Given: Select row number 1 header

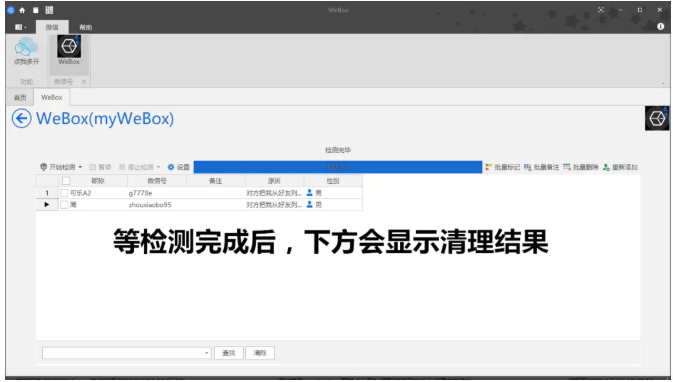Looking at the screenshot, I should (47, 193).
